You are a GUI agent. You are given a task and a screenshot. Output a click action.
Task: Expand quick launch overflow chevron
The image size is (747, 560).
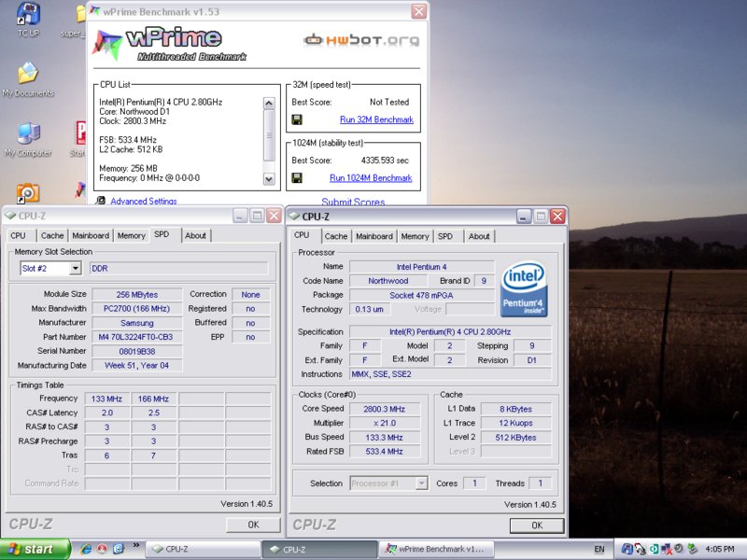coord(135,545)
